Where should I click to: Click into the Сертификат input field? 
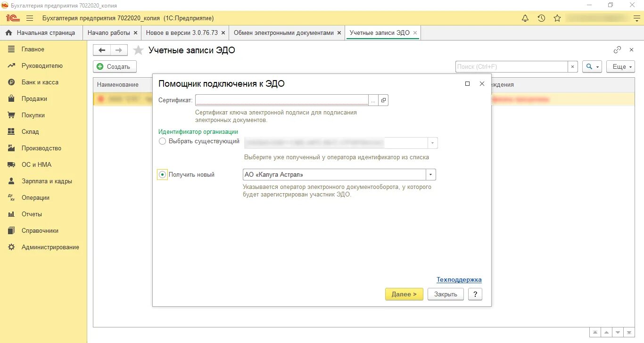[x=282, y=100]
